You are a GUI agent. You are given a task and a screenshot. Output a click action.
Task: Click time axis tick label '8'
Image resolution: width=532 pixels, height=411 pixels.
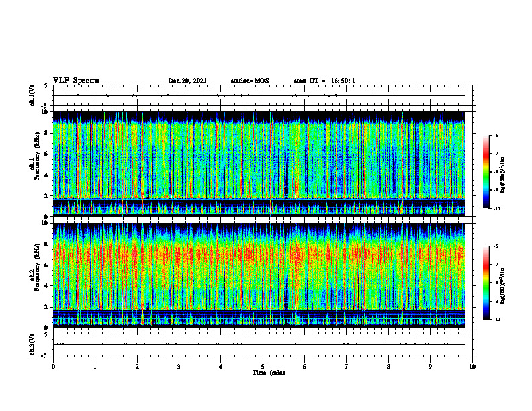point(388,367)
